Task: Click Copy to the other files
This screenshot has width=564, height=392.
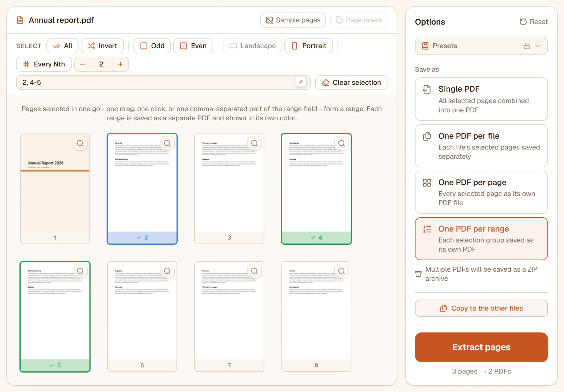Action: [481, 308]
